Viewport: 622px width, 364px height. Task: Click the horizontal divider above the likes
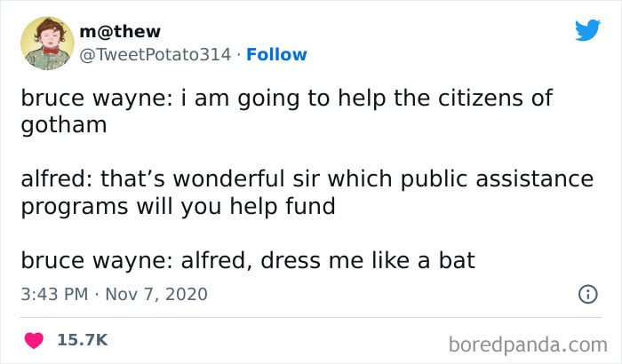(311, 317)
